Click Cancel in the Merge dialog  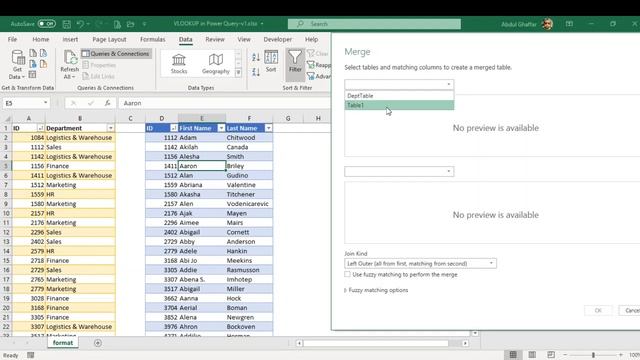[629, 311]
